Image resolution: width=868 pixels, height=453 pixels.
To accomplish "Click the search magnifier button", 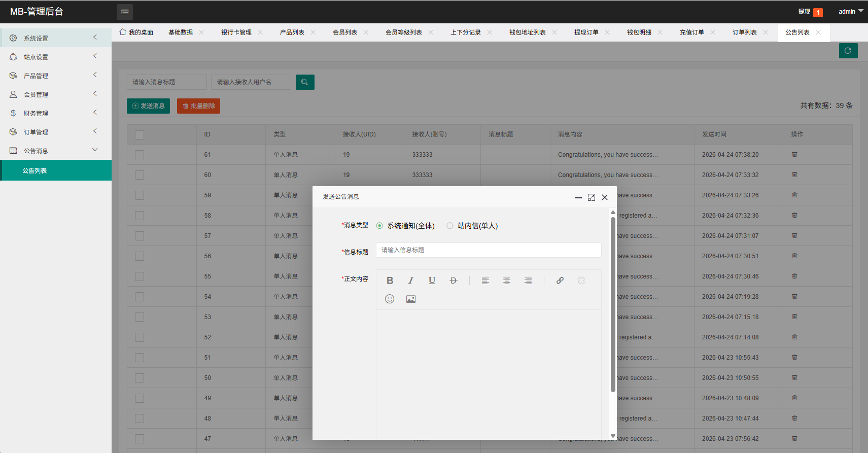I will (305, 82).
